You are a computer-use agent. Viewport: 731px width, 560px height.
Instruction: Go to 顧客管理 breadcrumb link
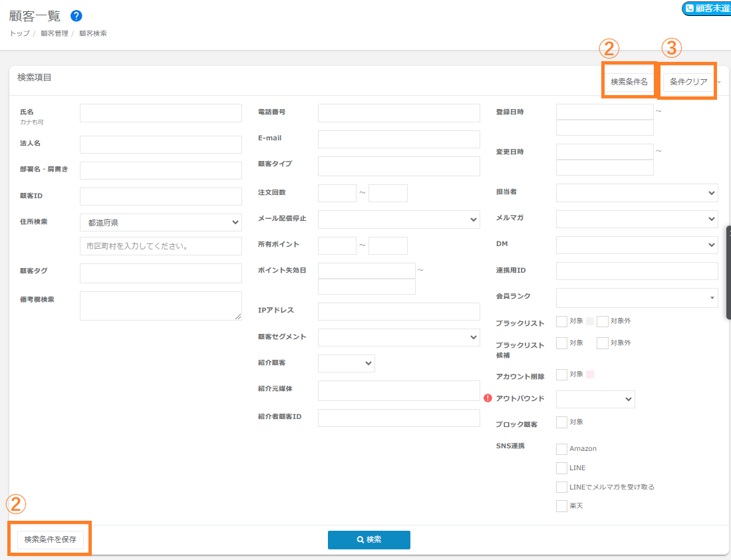[55, 33]
